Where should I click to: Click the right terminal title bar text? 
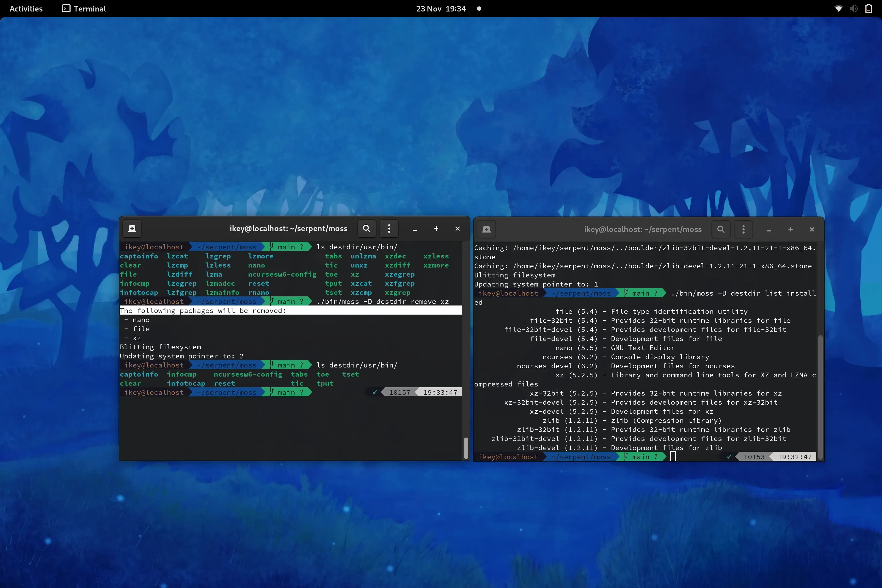(643, 229)
